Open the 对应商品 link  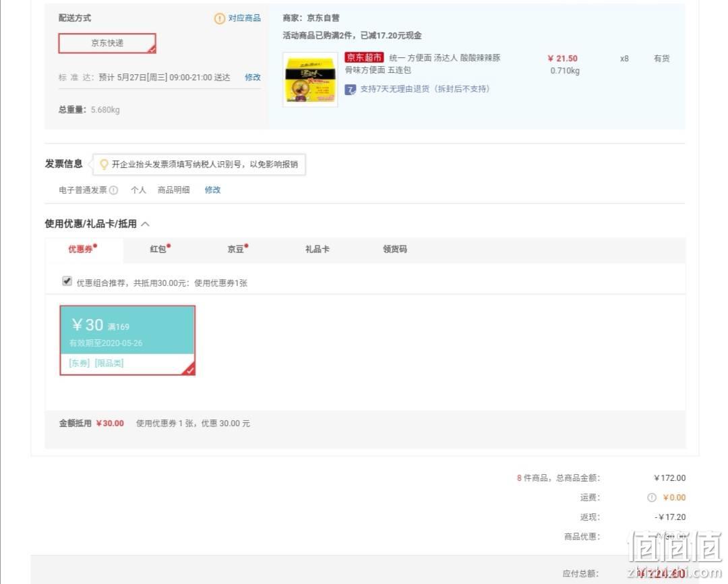pyautogui.click(x=244, y=18)
